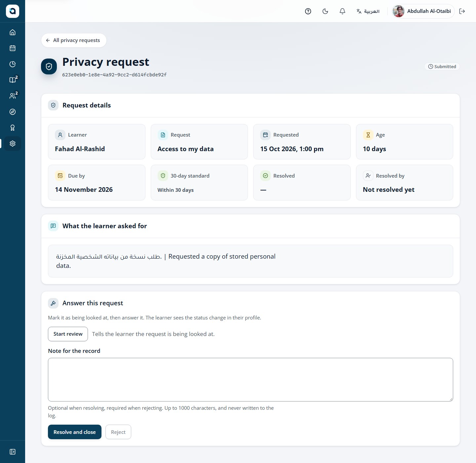Click Resolve and close
The image size is (476, 463).
(x=75, y=432)
